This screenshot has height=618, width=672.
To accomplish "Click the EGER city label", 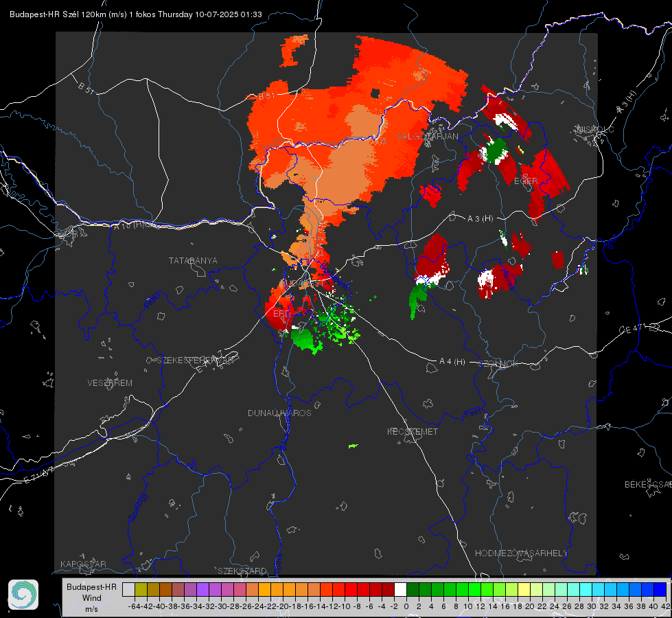I will [x=526, y=181].
